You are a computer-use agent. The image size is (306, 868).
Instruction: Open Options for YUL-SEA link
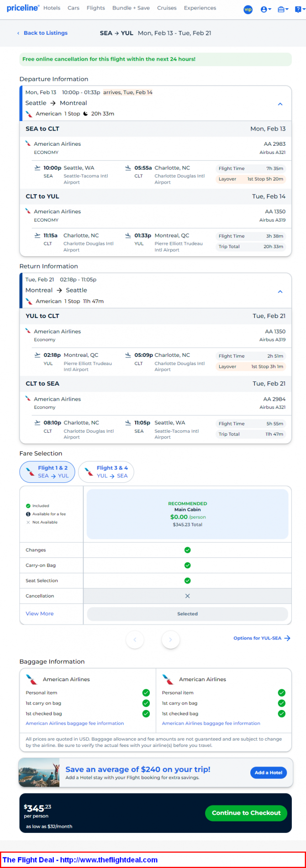click(262, 638)
